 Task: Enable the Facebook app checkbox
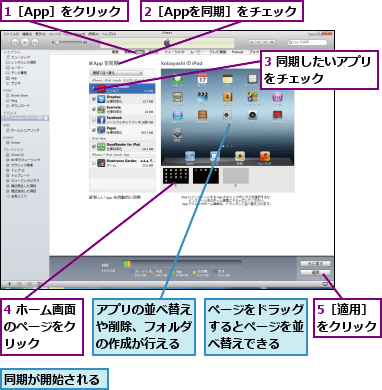coord(94,120)
